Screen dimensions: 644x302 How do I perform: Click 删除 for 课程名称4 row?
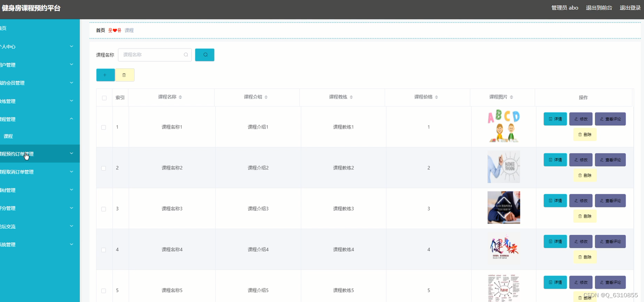[x=585, y=257]
